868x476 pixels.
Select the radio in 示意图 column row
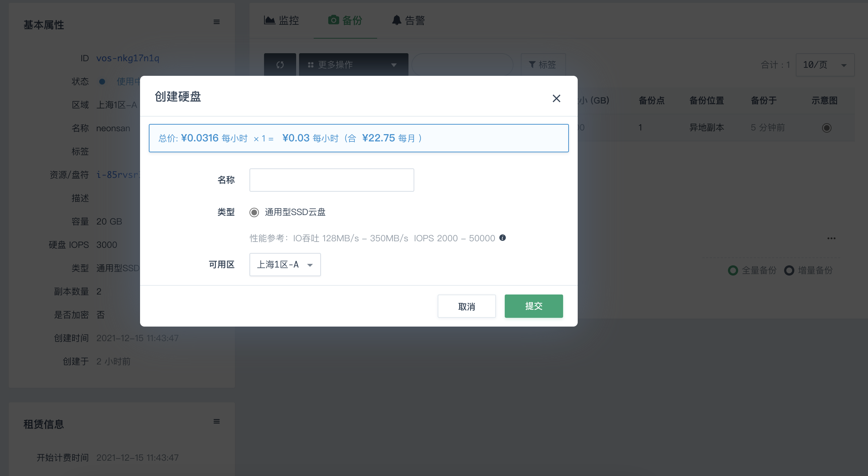[827, 128]
